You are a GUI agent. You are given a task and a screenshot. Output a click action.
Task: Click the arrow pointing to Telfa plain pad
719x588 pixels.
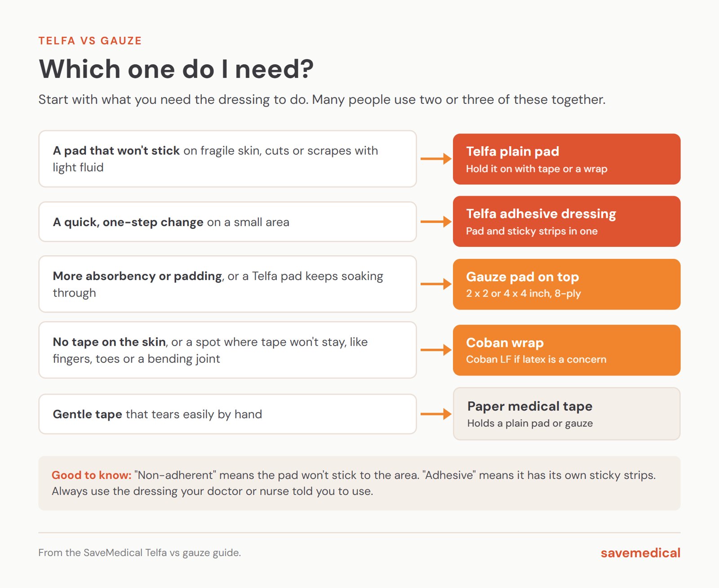(436, 159)
